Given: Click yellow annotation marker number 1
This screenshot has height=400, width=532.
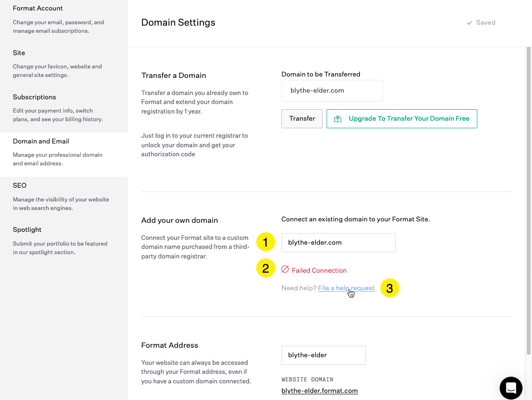Looking at the screenshot, I should [266, 242].
